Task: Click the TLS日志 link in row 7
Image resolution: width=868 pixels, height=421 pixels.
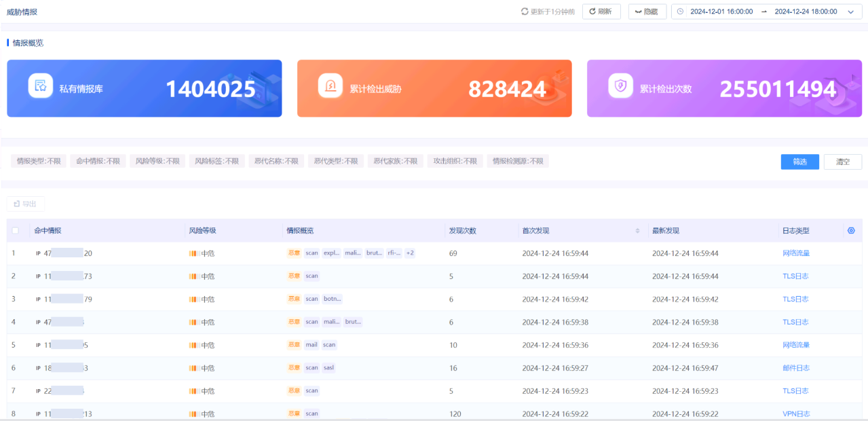Action: (795, 391)
